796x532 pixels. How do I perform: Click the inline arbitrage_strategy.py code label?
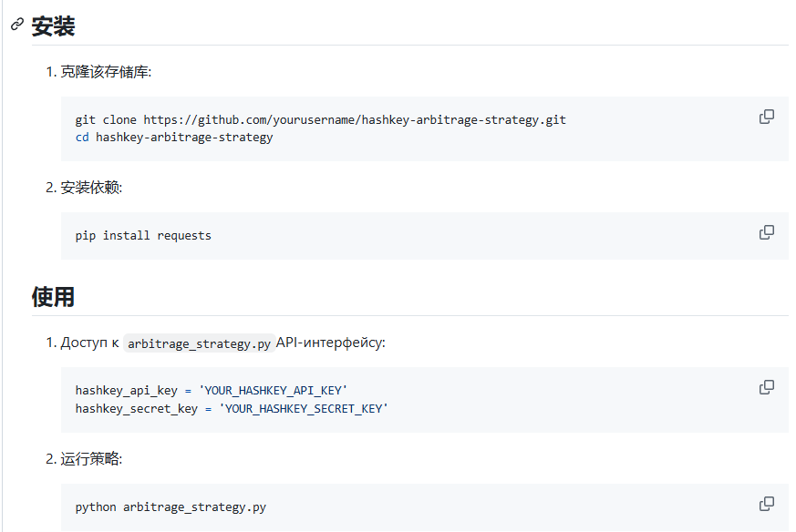(x=198, y=343)
